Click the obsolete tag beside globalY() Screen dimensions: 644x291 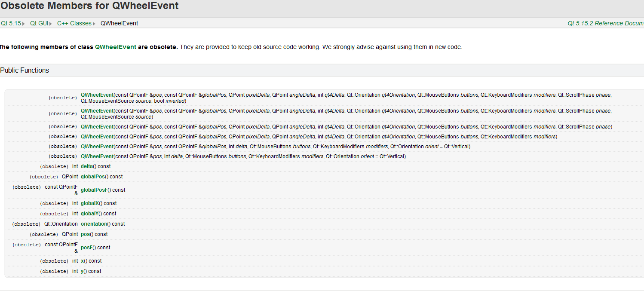[x=54, y=214]
